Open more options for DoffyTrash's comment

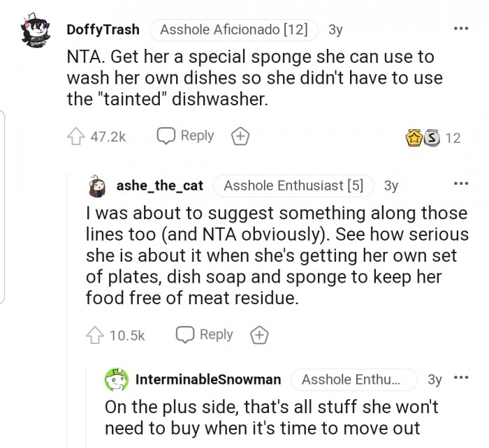coord(461,29)
